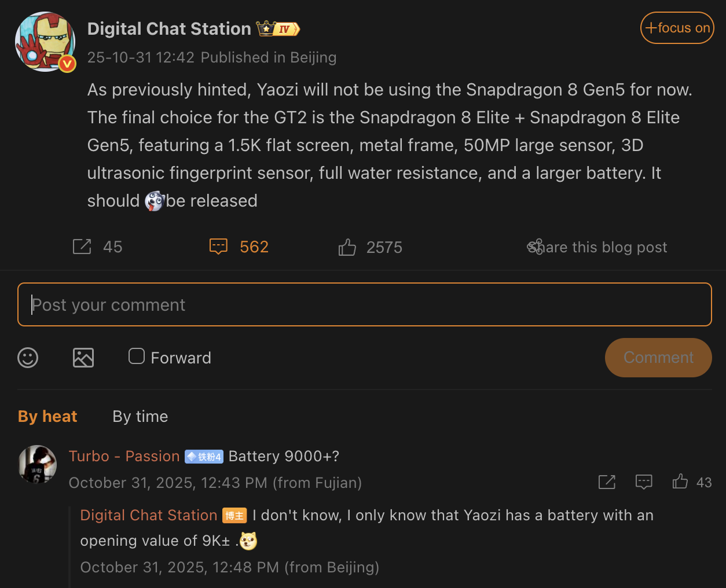The width and height of the screenshot is (726, 588).
Task: Click the verified V badge on the avatar
Action: point(67,64)
